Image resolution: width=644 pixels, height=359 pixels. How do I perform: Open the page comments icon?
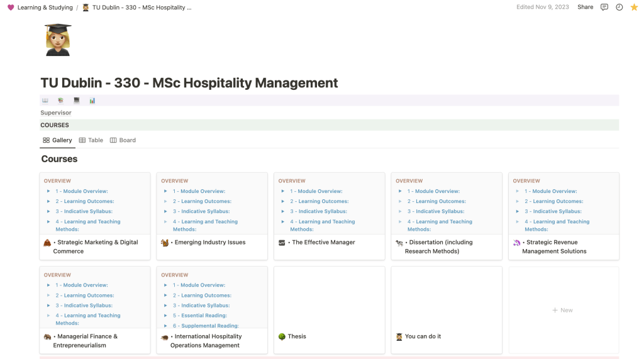[x=604, y=8]
